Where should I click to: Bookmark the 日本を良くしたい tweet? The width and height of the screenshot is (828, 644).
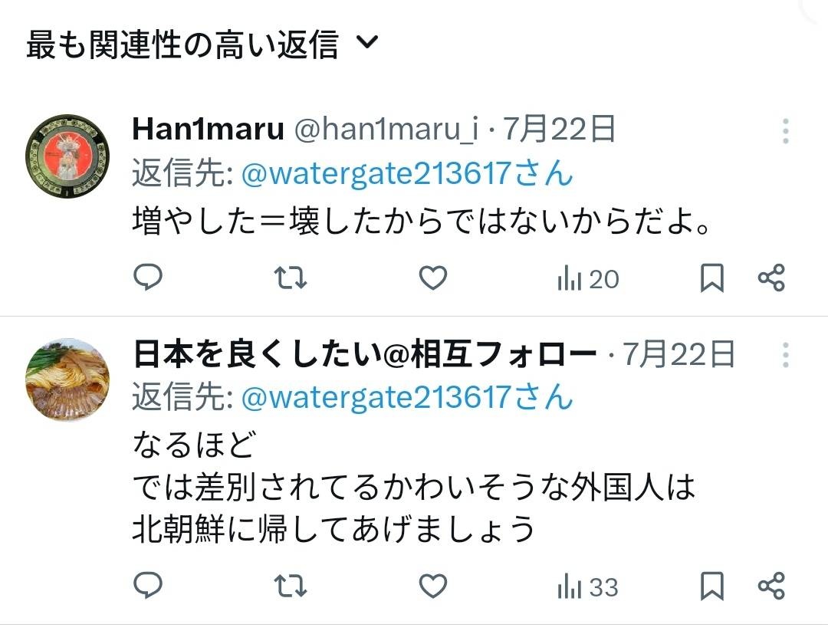pyautogui.click(x=711, y=586)
